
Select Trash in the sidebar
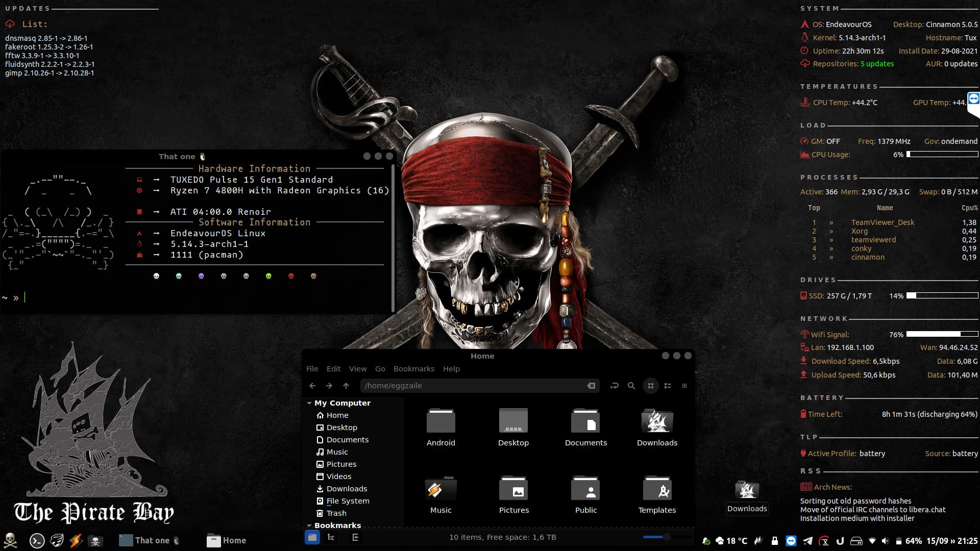tap(352, 513)
